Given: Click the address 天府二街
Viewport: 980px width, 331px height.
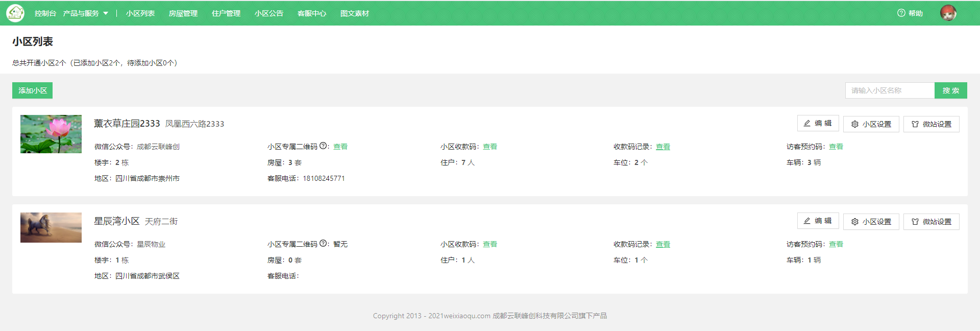Looking at the screenshot, I should pyautogui.click(x=161, y=222).
